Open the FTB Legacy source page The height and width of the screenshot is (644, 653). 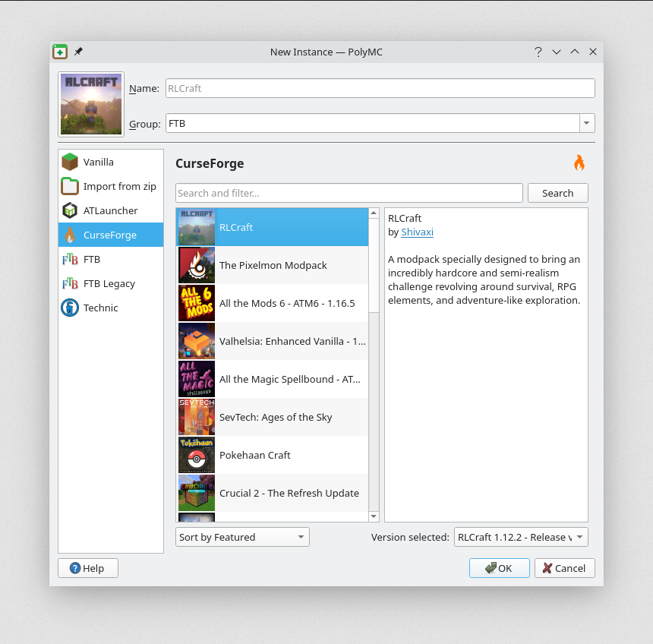tap(111, 283)
